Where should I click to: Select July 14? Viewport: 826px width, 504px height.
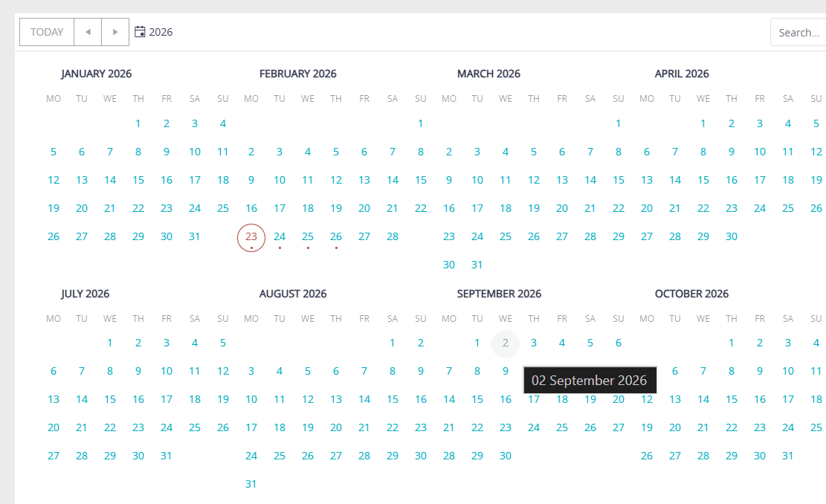click(82, 400)
